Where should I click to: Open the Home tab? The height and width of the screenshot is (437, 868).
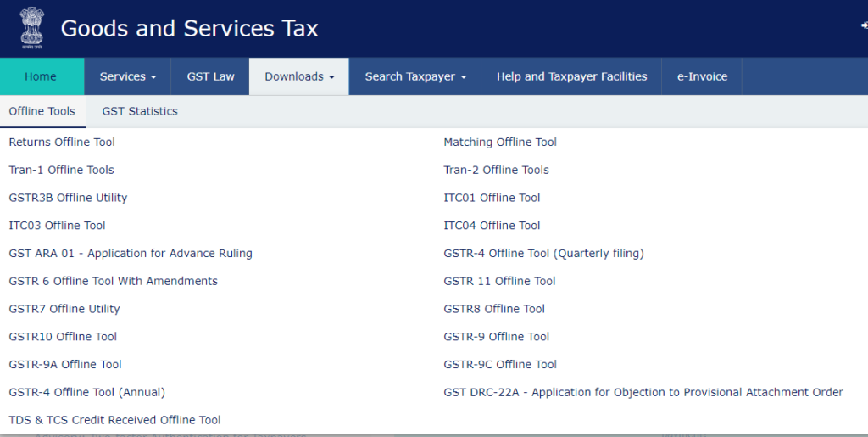[x=41, y=76]
